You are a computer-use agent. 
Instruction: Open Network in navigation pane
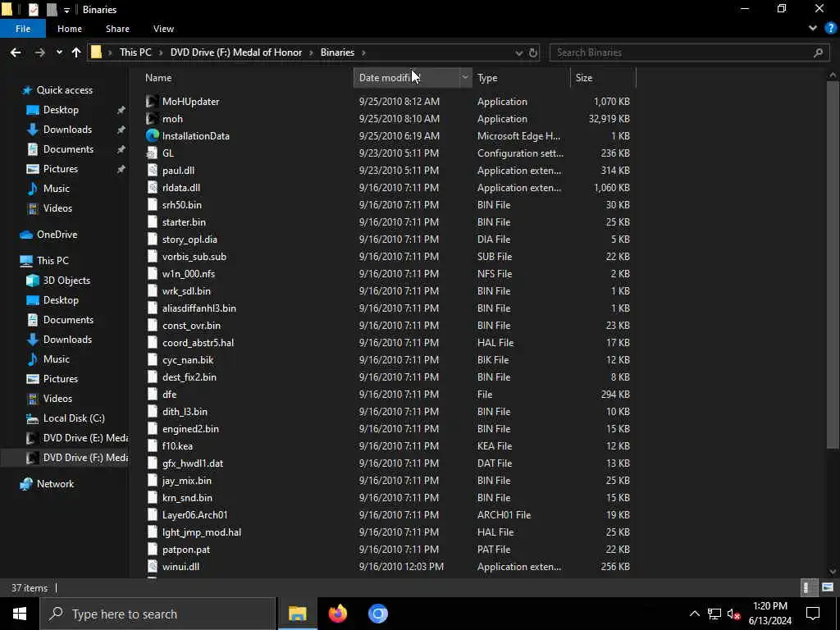(55, 484)
